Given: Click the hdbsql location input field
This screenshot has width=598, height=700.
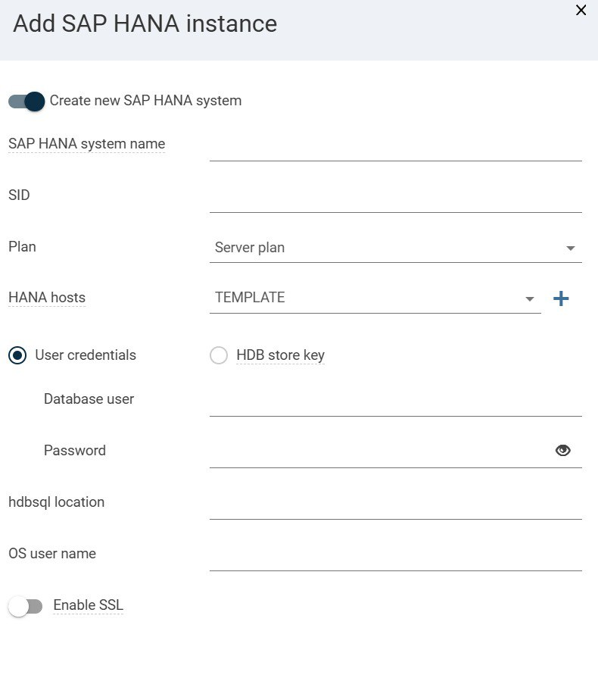Looking at the screenshot, I should 396,507.
